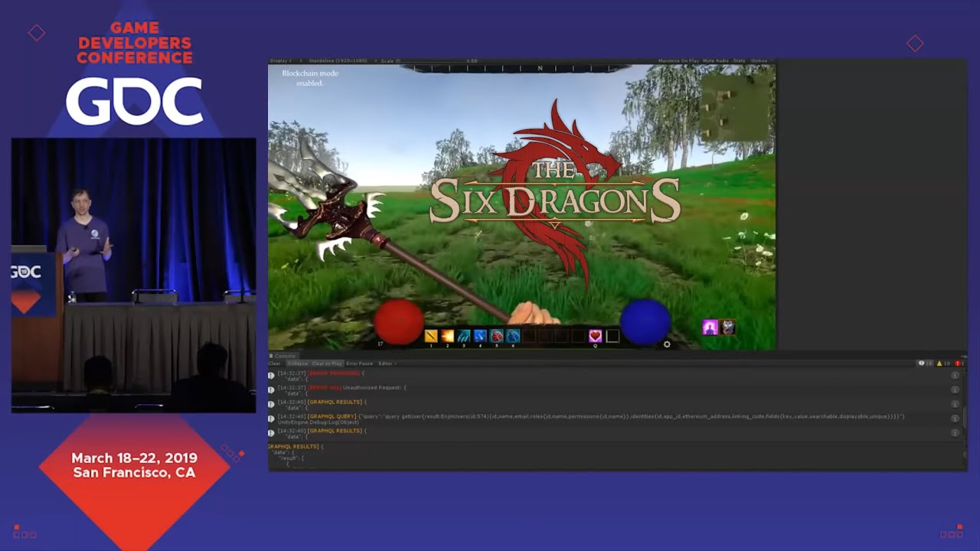Click the Blockchain mode enabled notice
980x551 pixels.
[310, 78]
